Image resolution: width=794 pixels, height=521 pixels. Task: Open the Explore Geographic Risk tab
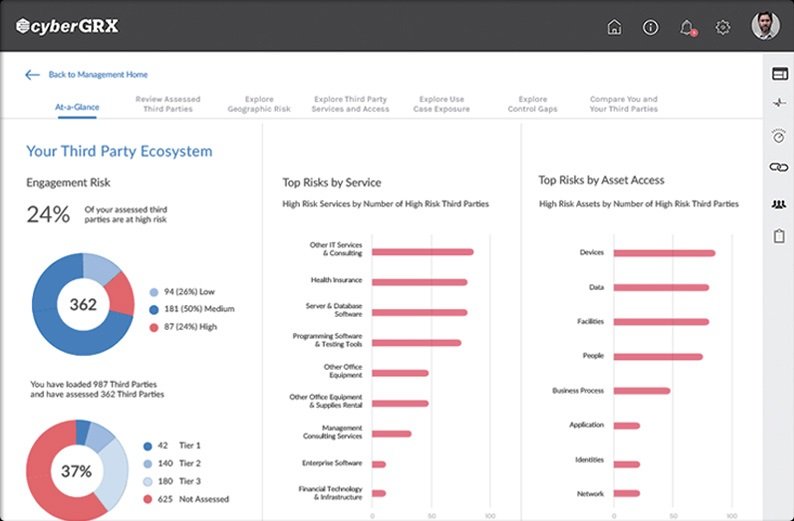point(259,104)
